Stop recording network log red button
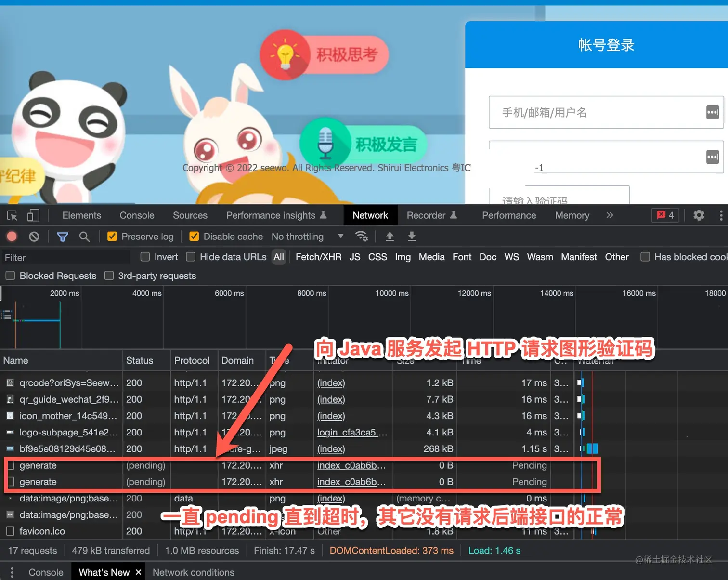The image size is (728, 580). point(12,237)
